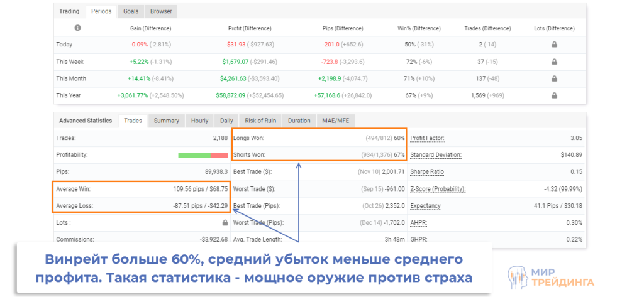Screen dimensions: 644x297
Task: Click the Мир Трейдинга logo
Action: pos(554,276)
